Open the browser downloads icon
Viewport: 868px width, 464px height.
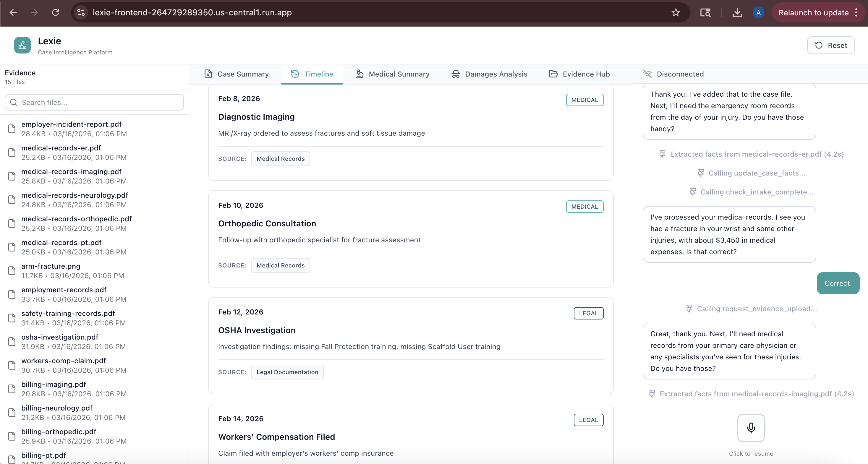point(737,13)
